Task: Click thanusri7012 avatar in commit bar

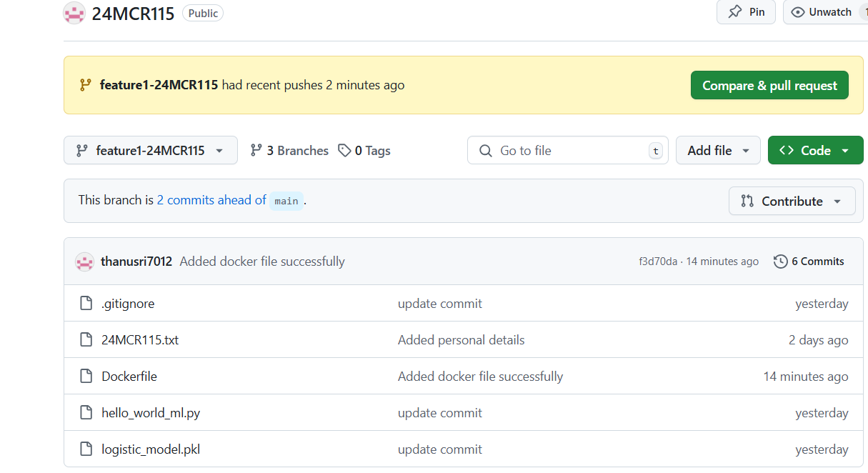Action: pyautogui.click(x=84, y=262)
